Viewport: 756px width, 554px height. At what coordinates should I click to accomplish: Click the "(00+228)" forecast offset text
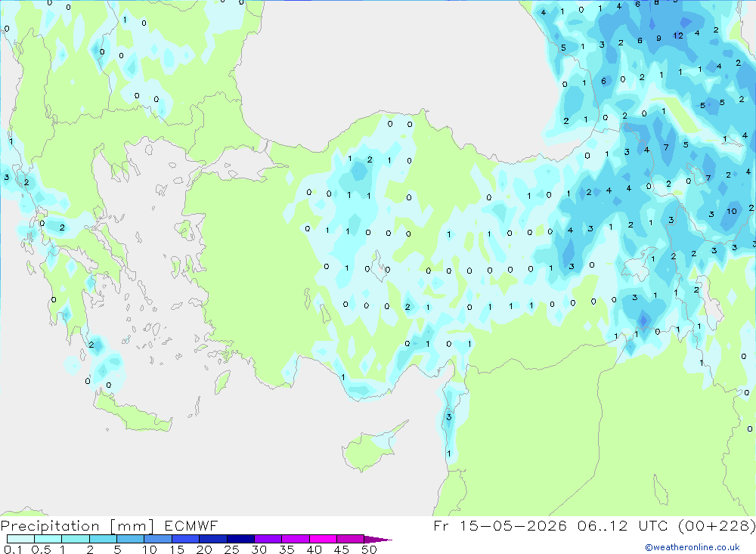(x=717, y=525)
